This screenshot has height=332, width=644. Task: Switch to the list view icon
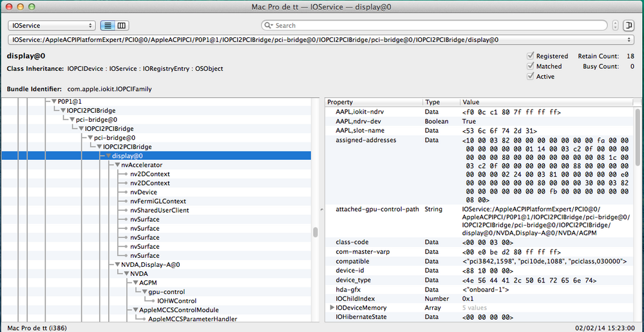(x=108, y=25)
